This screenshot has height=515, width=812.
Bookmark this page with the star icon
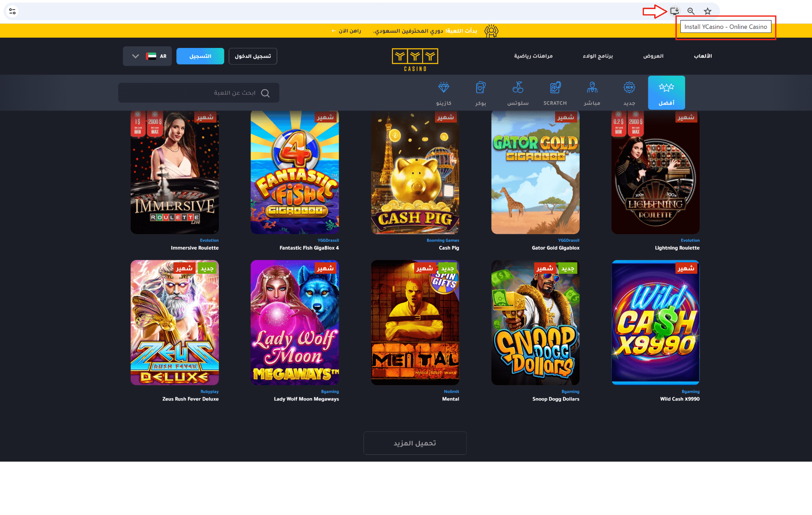708,11
